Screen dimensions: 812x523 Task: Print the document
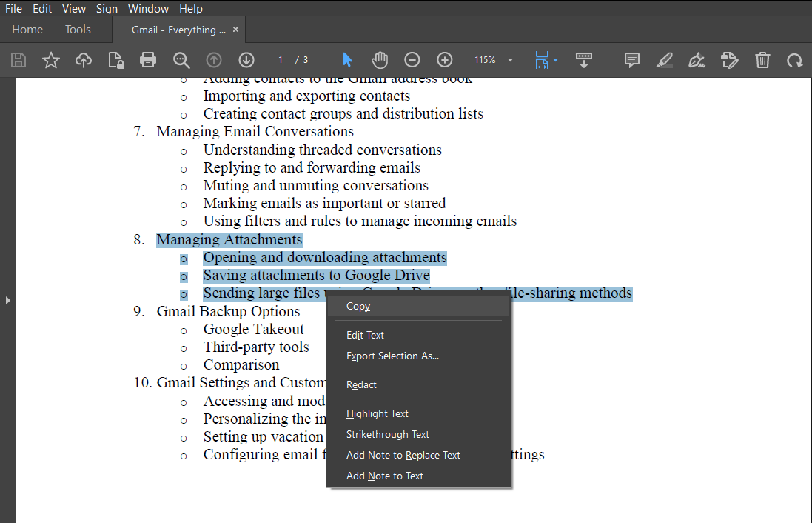click(148, 60)
